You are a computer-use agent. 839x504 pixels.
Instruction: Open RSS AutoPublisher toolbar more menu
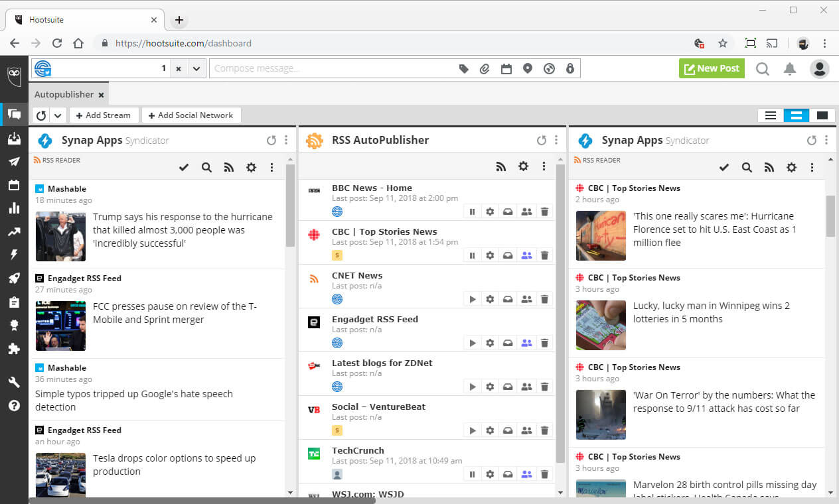pyautogui.click(x=544, y=166)
